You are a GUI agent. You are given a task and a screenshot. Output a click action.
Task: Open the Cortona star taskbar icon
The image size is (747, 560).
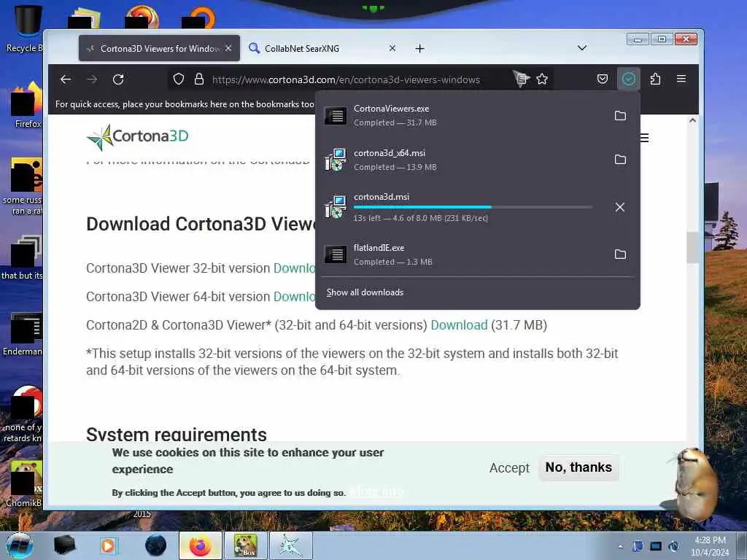pyautogui.click(x=290, y=545)
